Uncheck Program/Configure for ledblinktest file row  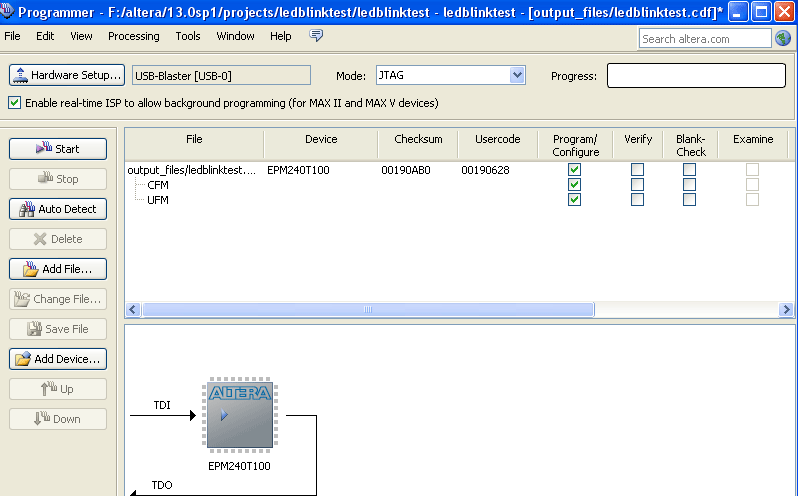tap(574, 169)
